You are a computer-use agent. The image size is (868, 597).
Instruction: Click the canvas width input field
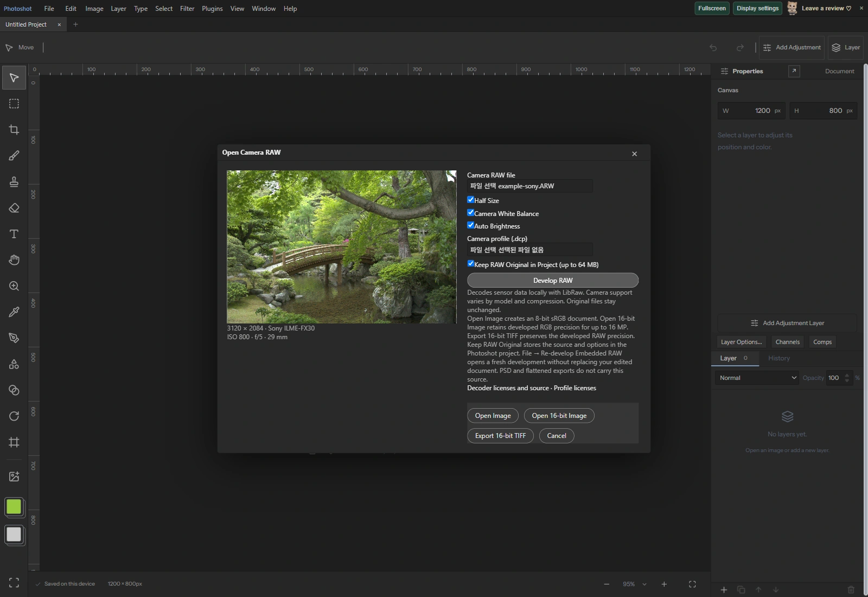pos(752,111)
